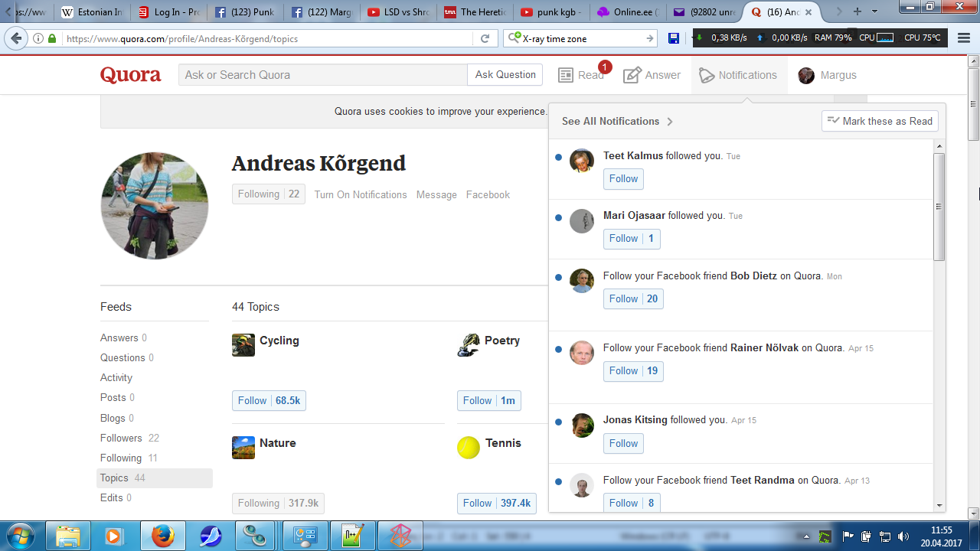Open media player from taskbar
The image size is (980, 551).
point(113,536)
